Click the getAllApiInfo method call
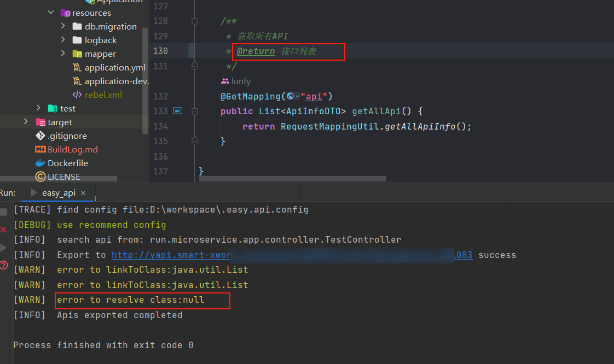The width and height of the screenshot is (614, 364). (x=420, y=126)
